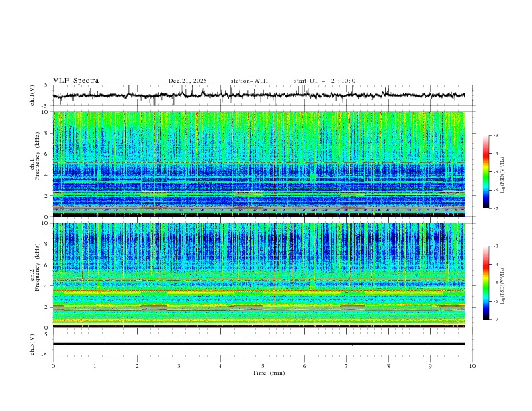
Task: Click the 'VLF Spectra' title text
Action: [76, 81]
